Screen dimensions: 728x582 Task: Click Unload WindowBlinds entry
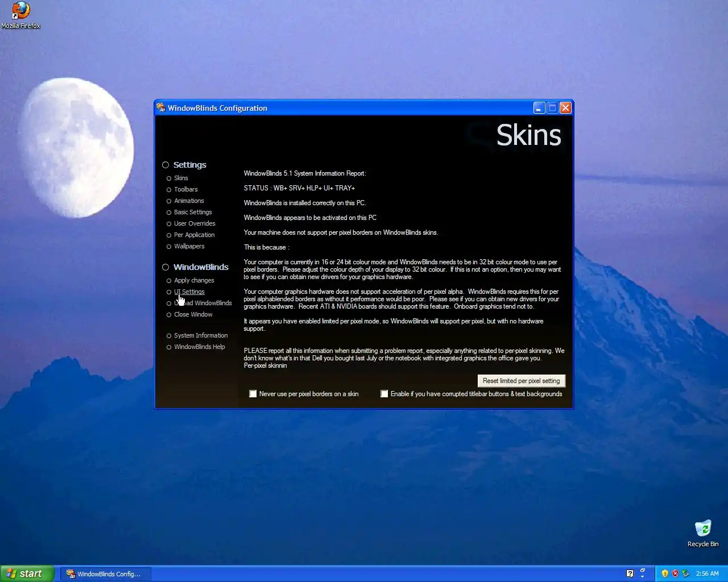[x=203, y=303]
